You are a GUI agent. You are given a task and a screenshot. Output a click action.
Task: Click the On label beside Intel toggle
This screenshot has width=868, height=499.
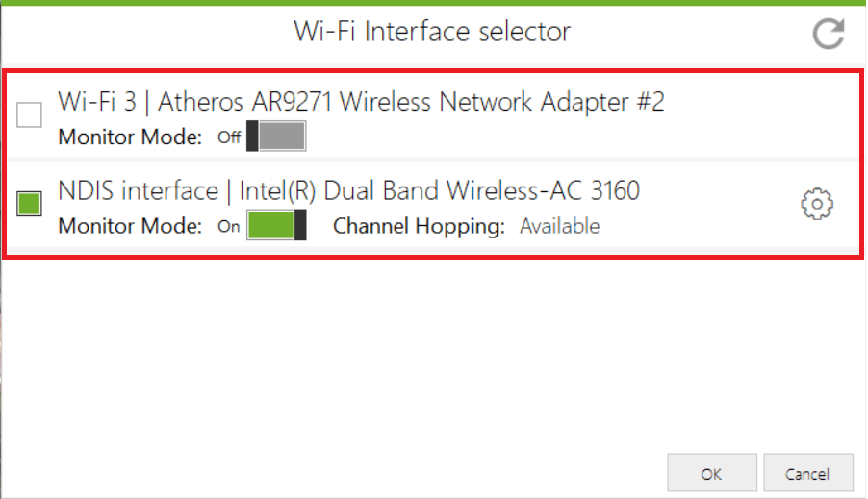[229, 226]
